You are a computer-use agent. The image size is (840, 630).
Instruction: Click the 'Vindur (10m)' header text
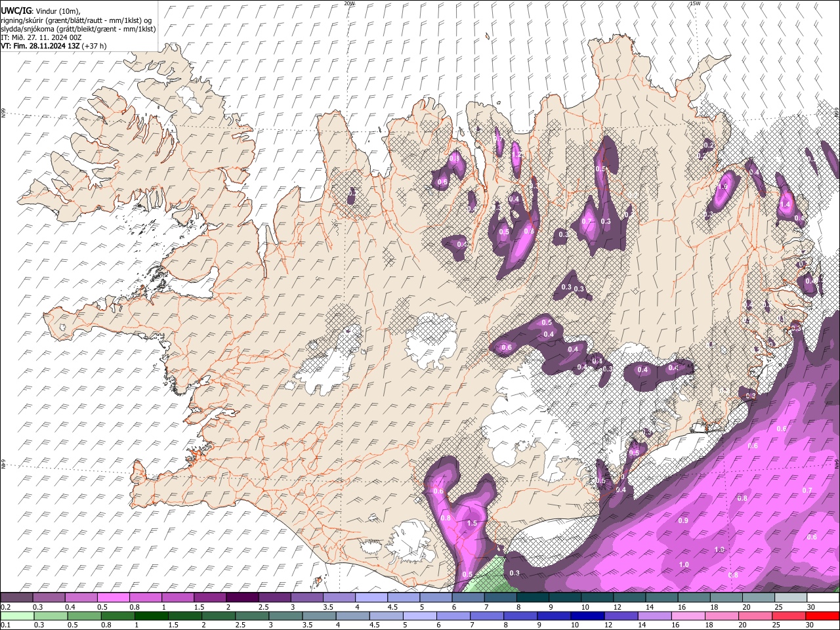point(58,11)
